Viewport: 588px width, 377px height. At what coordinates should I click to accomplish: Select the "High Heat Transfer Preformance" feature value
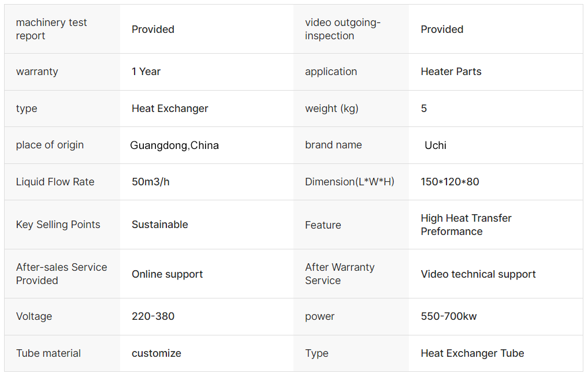point(466,225)
